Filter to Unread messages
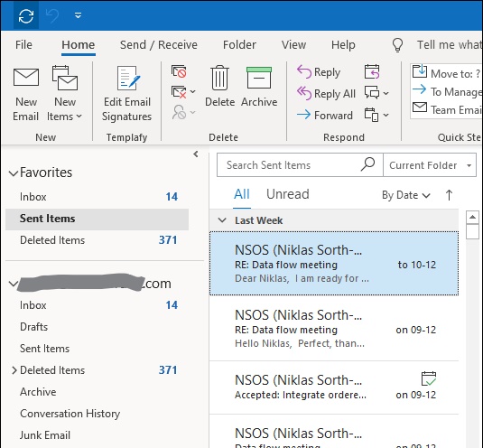483x448 pixels. point(288,194)
